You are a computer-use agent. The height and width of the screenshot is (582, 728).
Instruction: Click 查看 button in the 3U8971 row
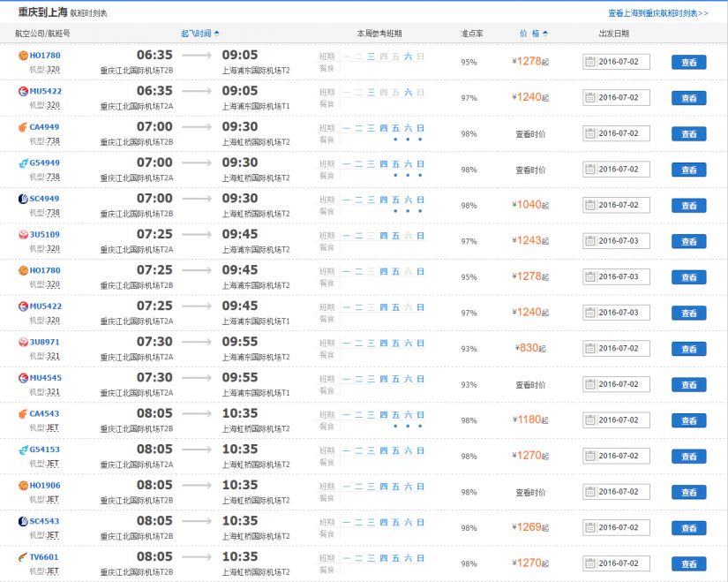point(688,348)
